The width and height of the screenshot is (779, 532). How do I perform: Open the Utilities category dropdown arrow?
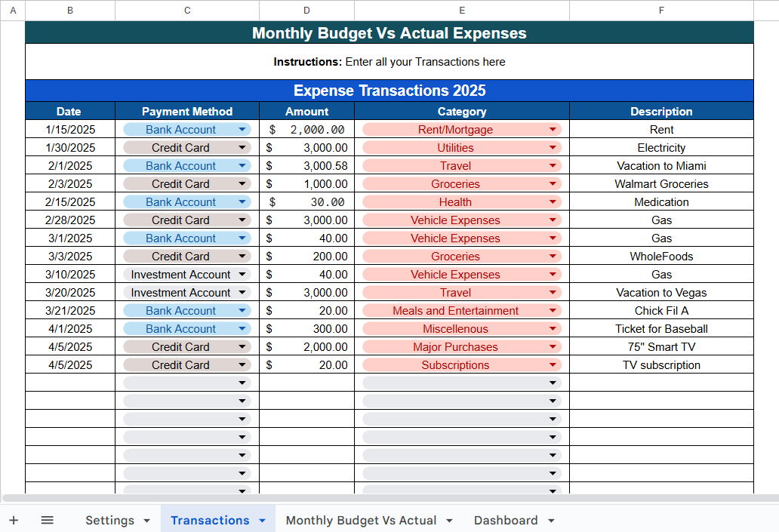click(555, 147)
